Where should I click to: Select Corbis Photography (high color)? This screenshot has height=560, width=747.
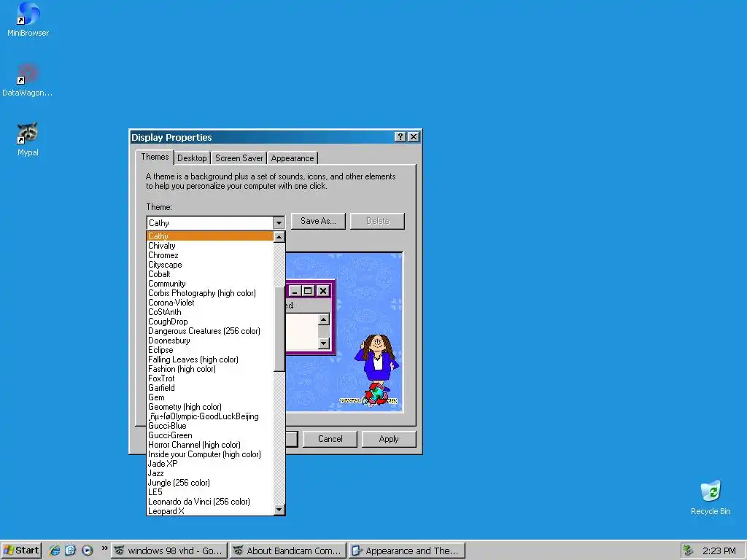pyautogui.click(x=210, y=293)
